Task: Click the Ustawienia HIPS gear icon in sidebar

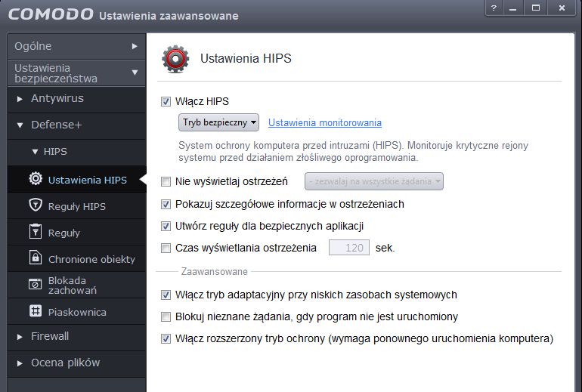Action: tap(36, 179)
